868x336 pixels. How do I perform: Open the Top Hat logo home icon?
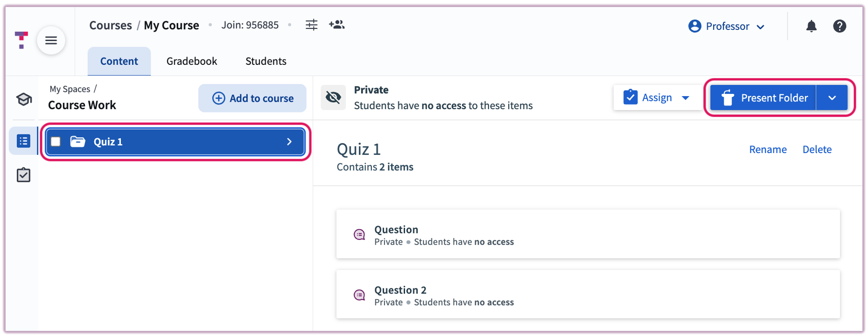pyautogui.click(x=21, y=40)
